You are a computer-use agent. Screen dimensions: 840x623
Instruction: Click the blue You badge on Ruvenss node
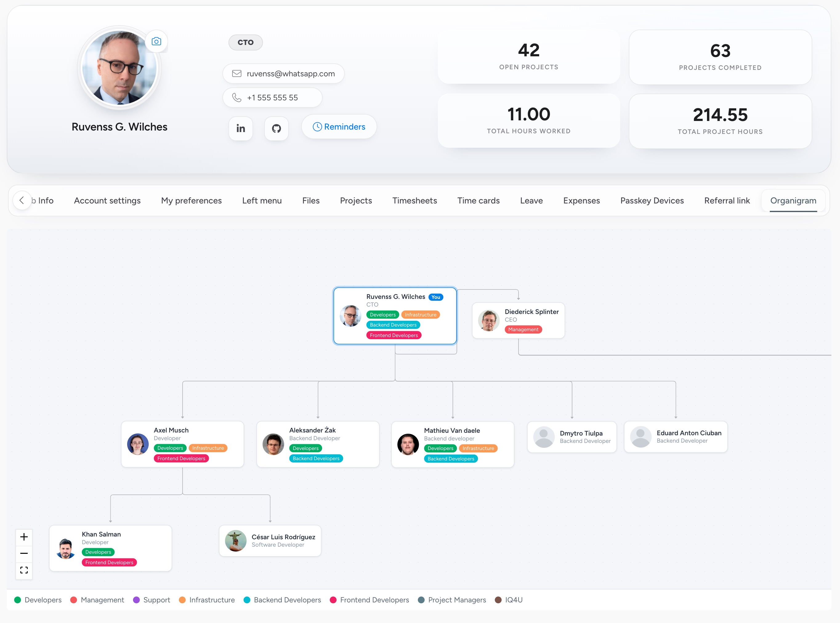[x=436, y=297]
